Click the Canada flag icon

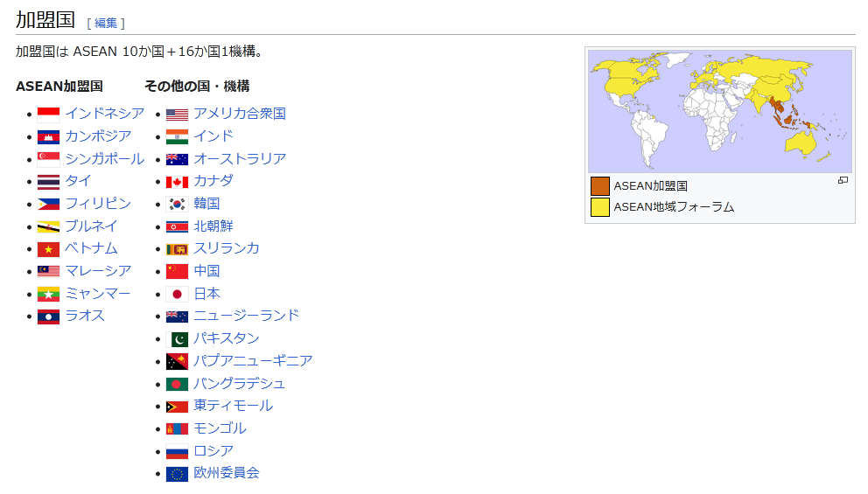coord(177,182)
